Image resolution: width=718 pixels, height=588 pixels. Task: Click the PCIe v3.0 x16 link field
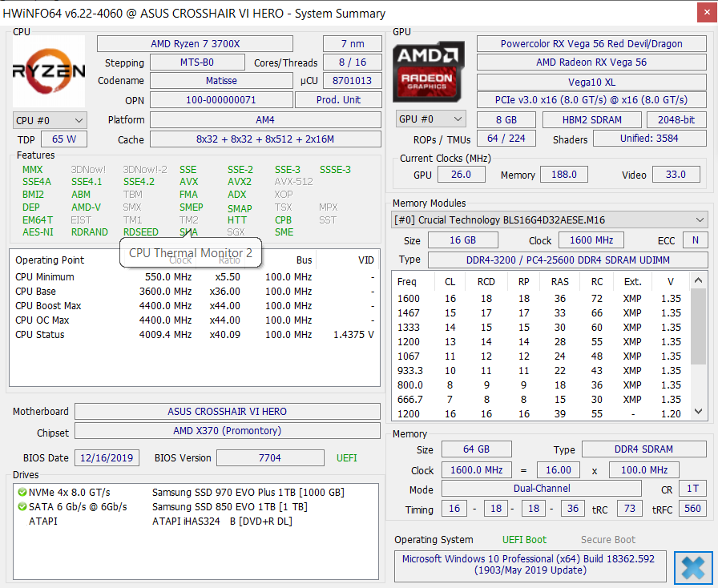pyautogui.click(x=591, y=100)
